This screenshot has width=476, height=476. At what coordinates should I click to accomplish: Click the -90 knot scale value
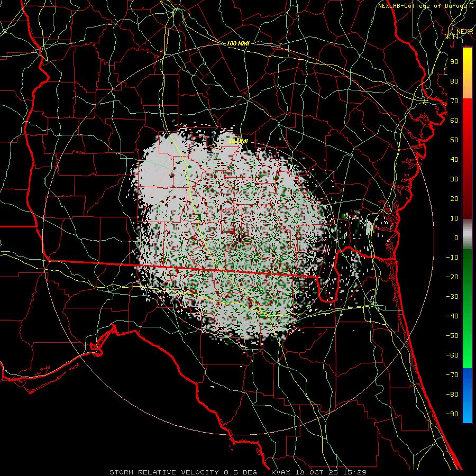click(452, 414)
